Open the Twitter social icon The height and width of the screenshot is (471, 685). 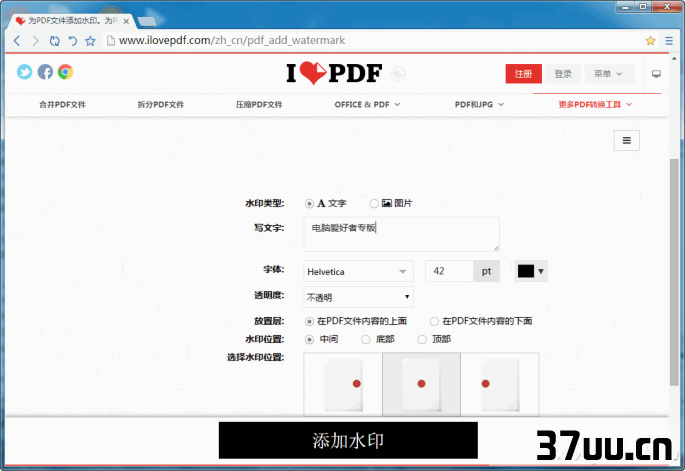point(24,72)
